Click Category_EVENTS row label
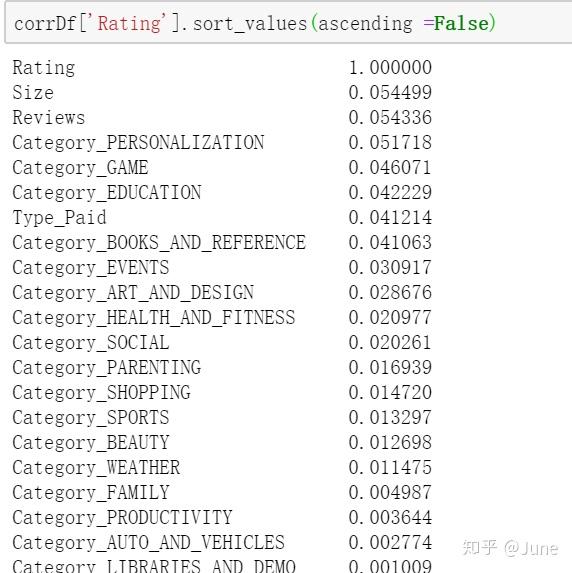This screenshot has height=573, width=572. [91, 268]
